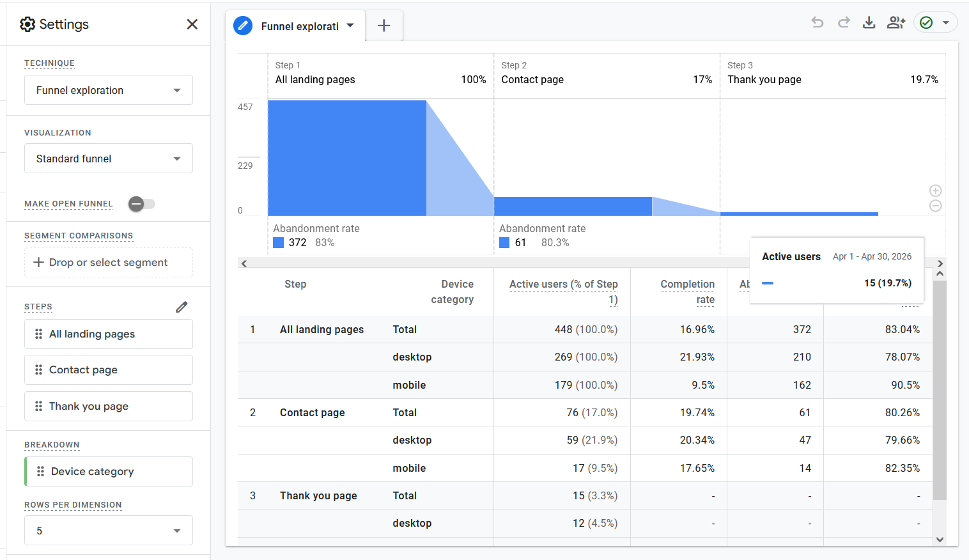Click 448 (100.0%) cell in Total row
This screenshot has height=560, width=969.
point(585,329)
